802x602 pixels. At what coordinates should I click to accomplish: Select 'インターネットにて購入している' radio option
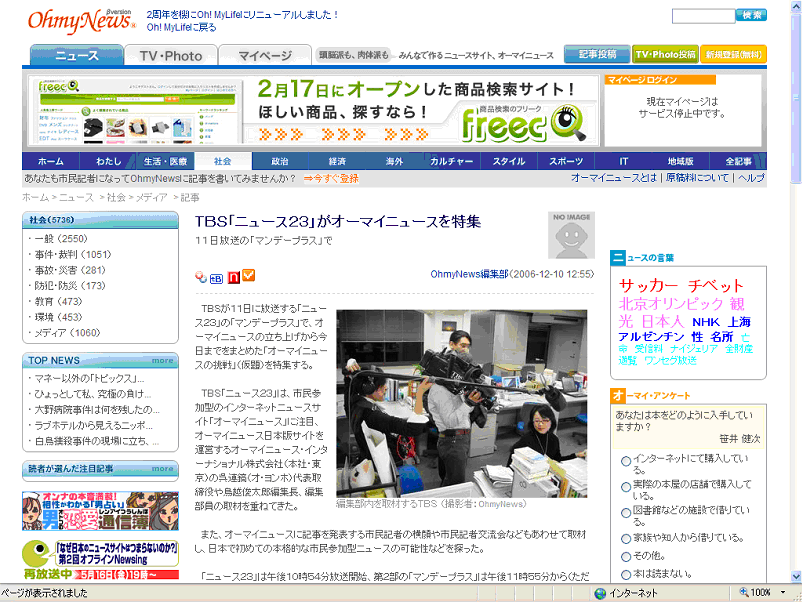626,461
